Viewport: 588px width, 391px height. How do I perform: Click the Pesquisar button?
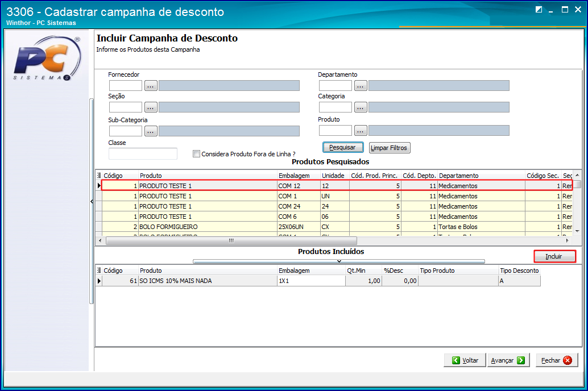pos(343,147)
